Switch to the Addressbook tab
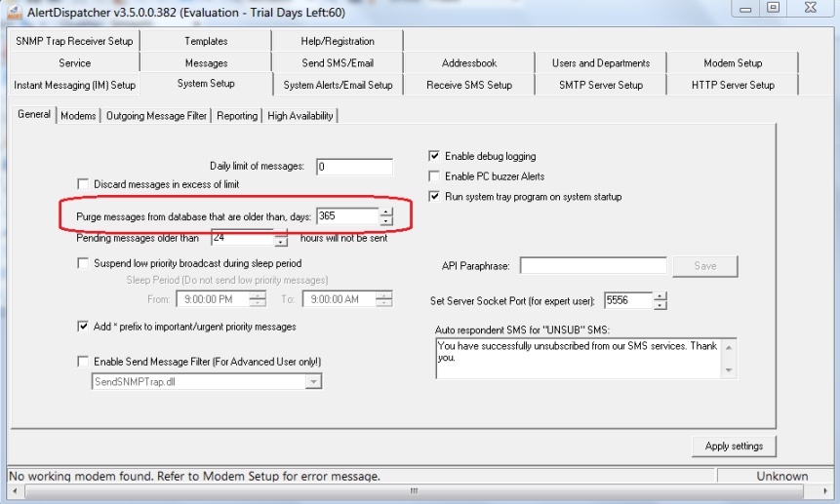 469,63
